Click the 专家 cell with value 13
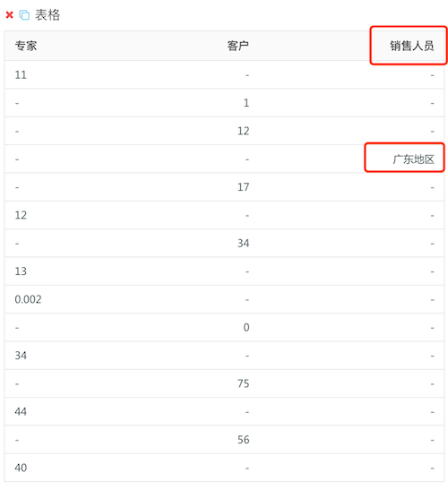This screenshot has height=490, width=448. point(21,271)
